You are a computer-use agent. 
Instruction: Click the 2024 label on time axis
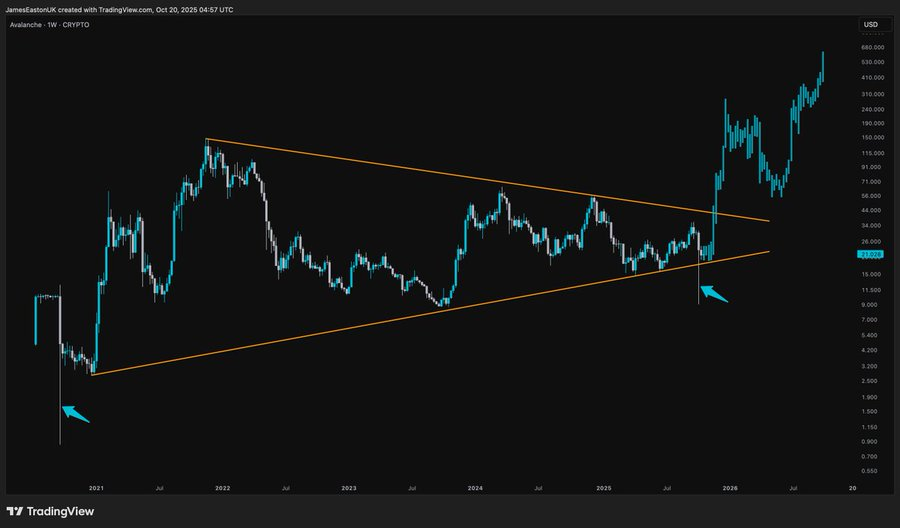coord(476,488)
